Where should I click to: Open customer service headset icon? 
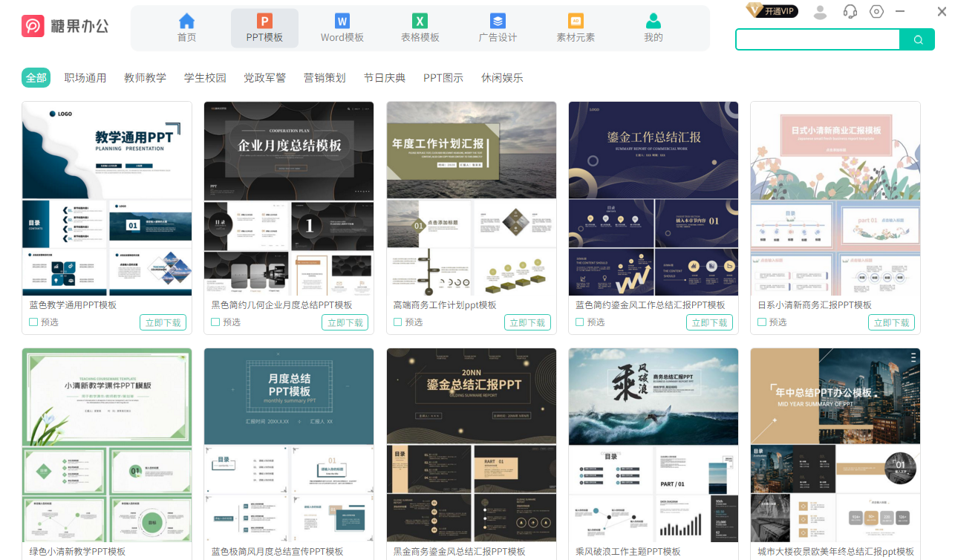pyautogui.click(x=850, y=11)
